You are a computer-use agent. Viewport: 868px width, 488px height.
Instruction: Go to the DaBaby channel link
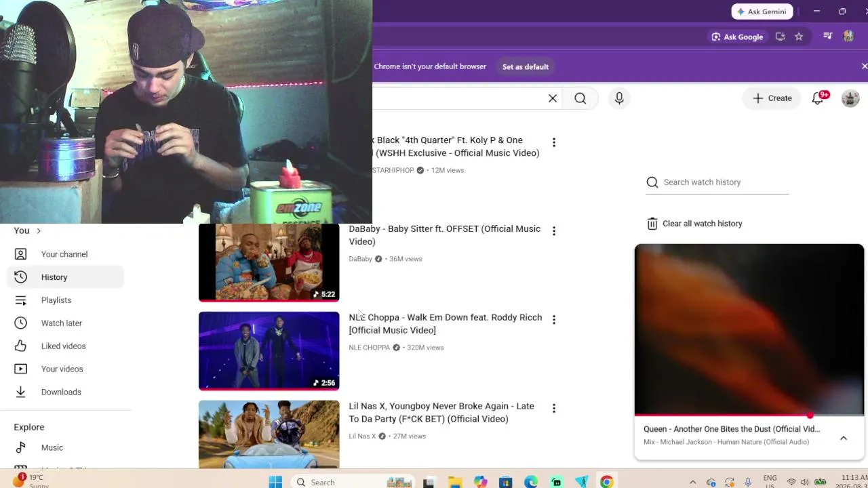[x=360, y=259]
